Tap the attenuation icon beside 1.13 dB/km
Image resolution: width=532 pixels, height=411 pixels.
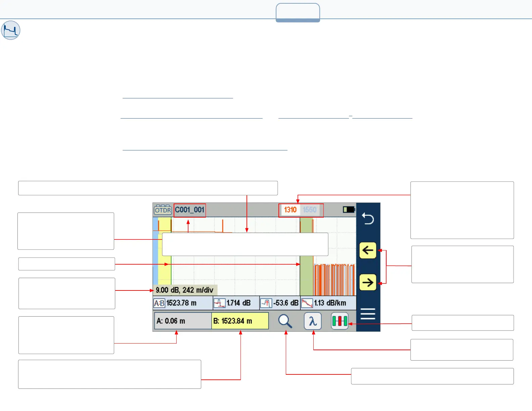coord(307,303)
